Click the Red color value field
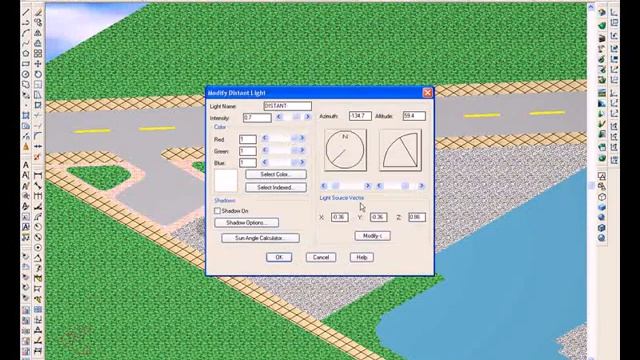Viewport: 640px width, 360px height. 248,140
